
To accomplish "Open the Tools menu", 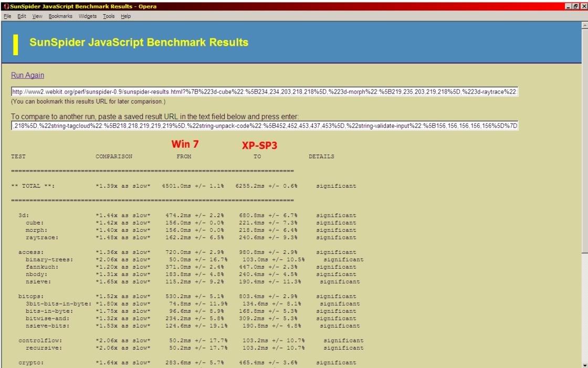I will click(x=109, y=16).
